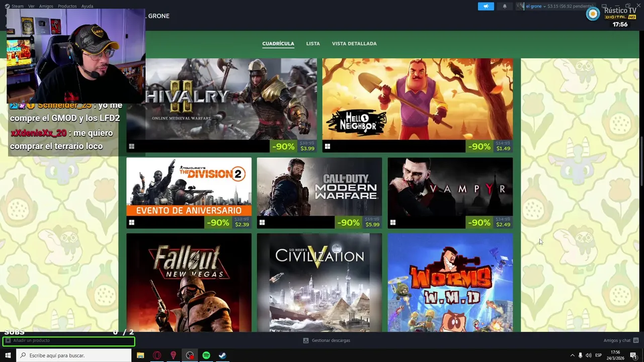Open the notifications bell in Steam header
Image resolution: width=644 pixels, height=362 pixels.
[x=505, y=6]
